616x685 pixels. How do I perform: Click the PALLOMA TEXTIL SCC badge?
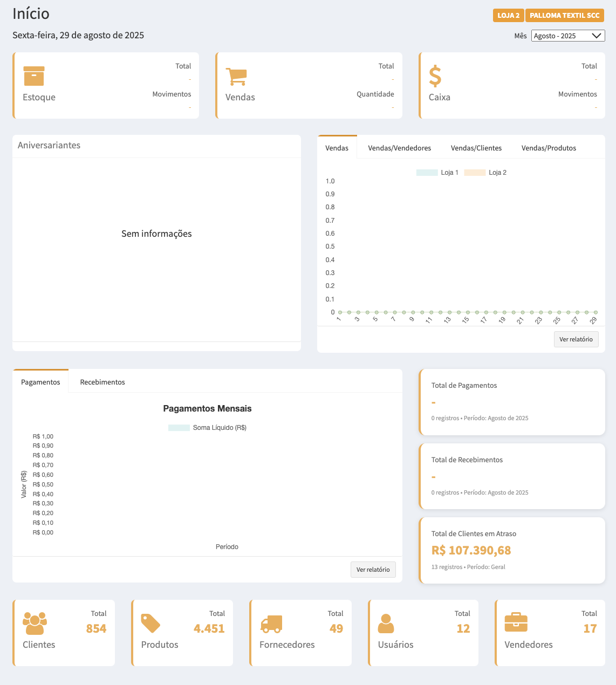(564, 16)
